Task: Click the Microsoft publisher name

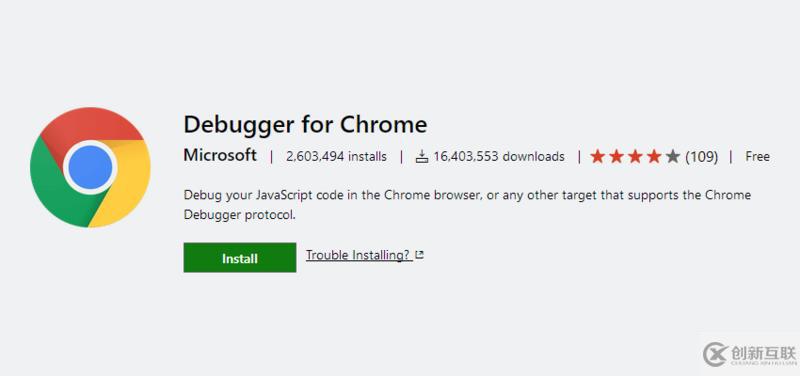Action: [x=220, y=155]
